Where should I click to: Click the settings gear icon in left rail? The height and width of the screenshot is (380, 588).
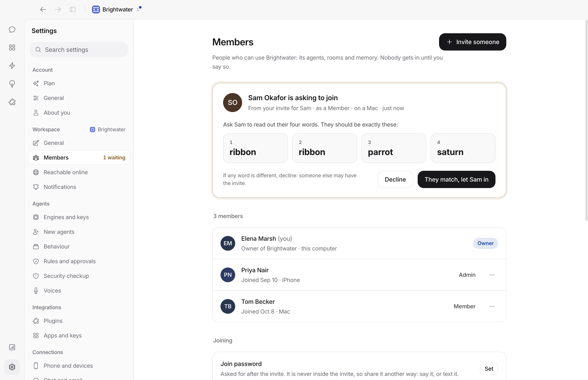[12, 367]
